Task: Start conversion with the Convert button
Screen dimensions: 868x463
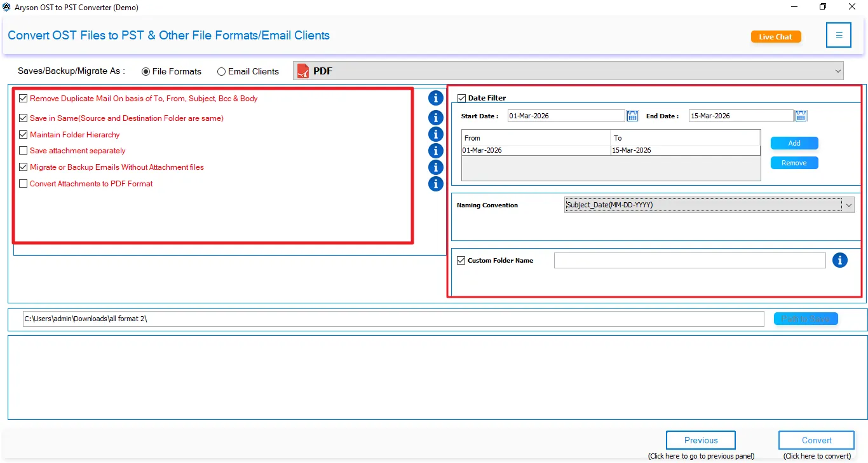Action: pos(816,439)
